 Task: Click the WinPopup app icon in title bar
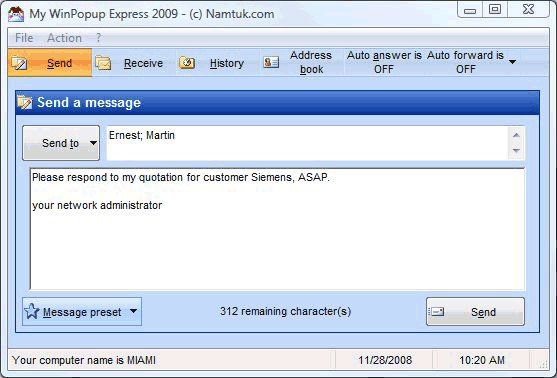coord(16,14)
